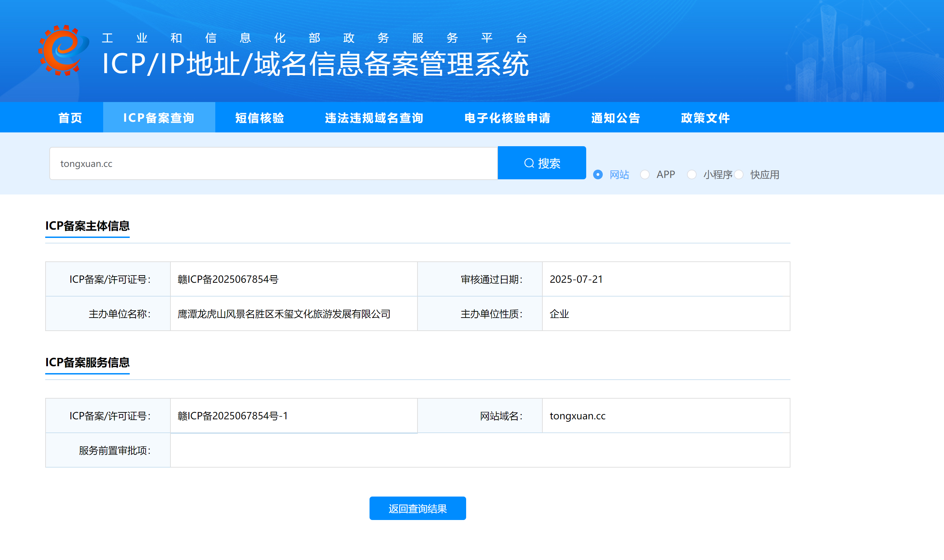Screen dimensions: 944x560
Task: Open the 政策文件 tab
Action: click(x=705, y=118)
